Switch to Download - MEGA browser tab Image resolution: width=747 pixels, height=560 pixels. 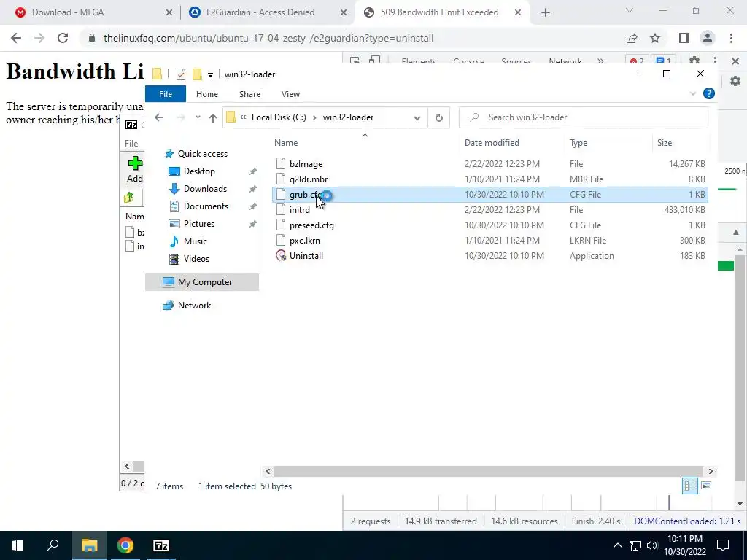tap(93, 12)
